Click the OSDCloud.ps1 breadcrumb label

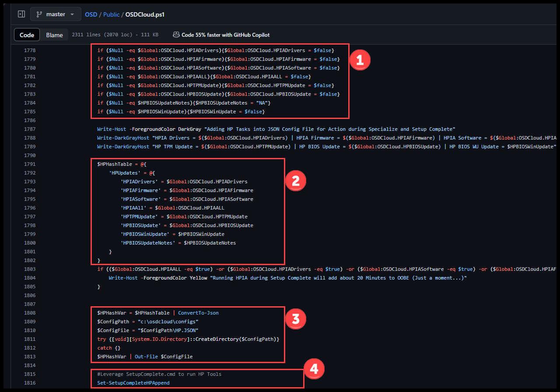point(144,14)
